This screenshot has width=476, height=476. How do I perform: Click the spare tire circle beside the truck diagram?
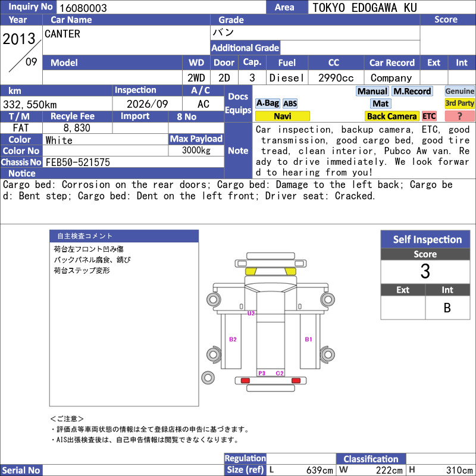[208, 378]
